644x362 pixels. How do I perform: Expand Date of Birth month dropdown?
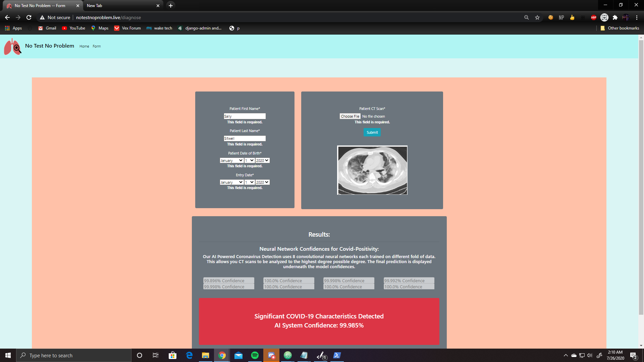231,161
